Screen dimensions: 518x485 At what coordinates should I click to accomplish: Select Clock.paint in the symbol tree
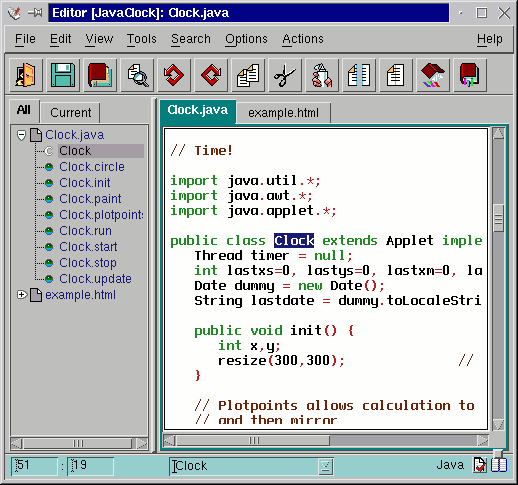click(x=90, y=199)
